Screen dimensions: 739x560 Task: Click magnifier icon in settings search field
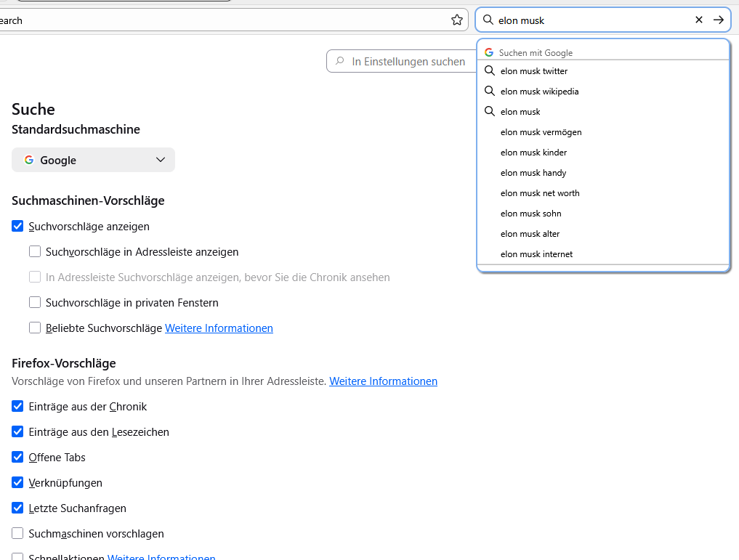(x=339, y=62)
